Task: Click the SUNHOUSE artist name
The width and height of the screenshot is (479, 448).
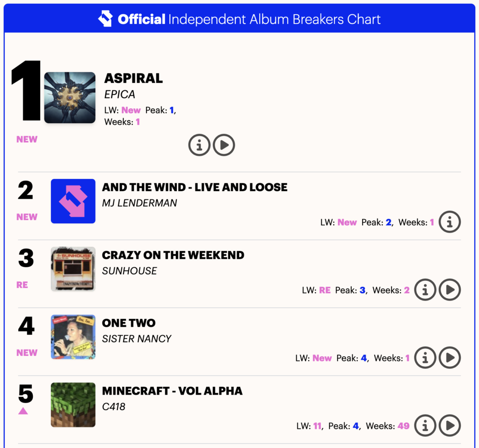Action: click(130, 271)
